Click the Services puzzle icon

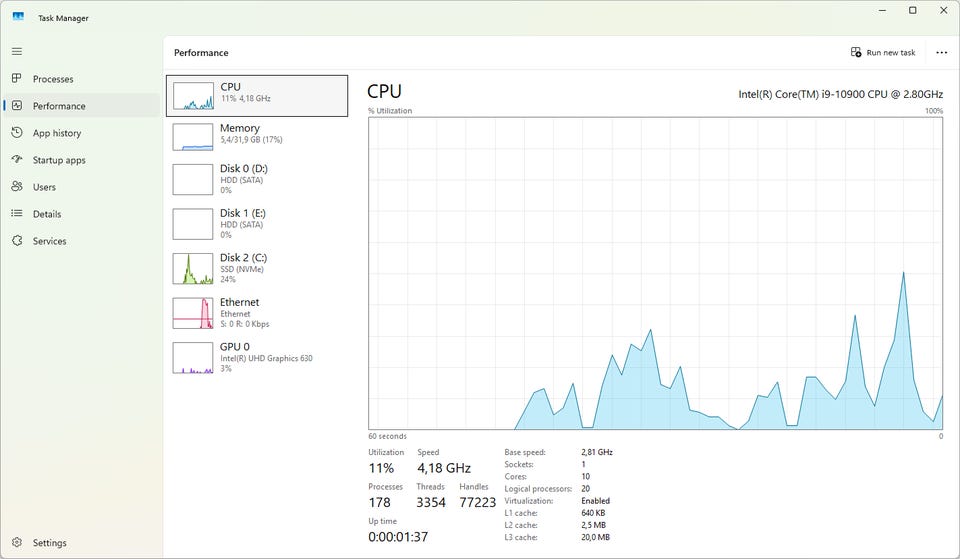click(x=17, y=241)
